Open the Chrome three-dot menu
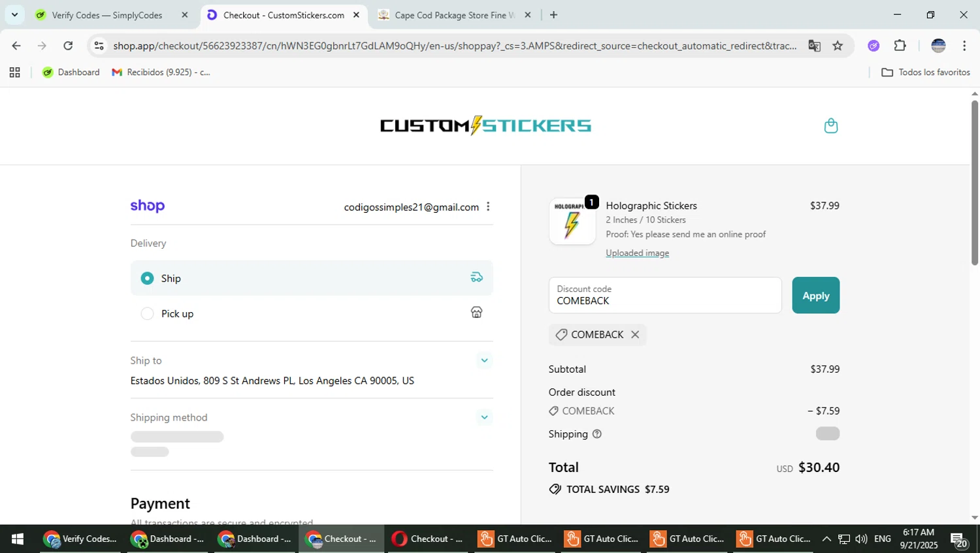980x553 pixels. (964, 46)
